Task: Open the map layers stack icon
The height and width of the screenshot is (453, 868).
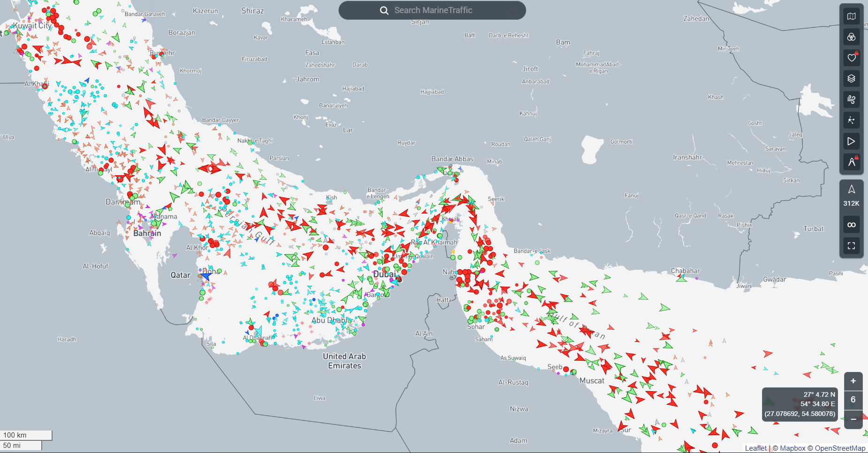Action: point(851,78)
